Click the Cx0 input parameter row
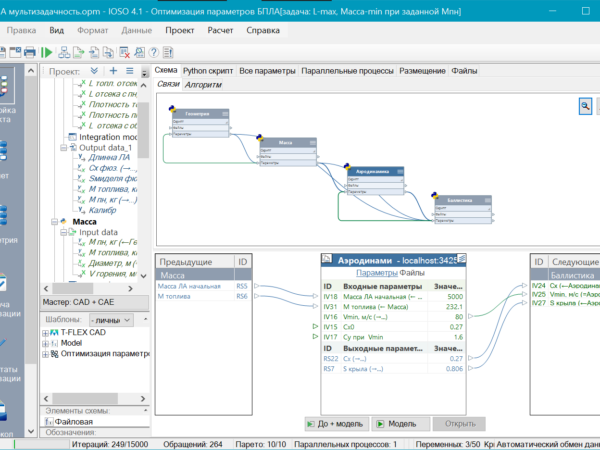This screenshot has height=450, width=600. point(393,327)
